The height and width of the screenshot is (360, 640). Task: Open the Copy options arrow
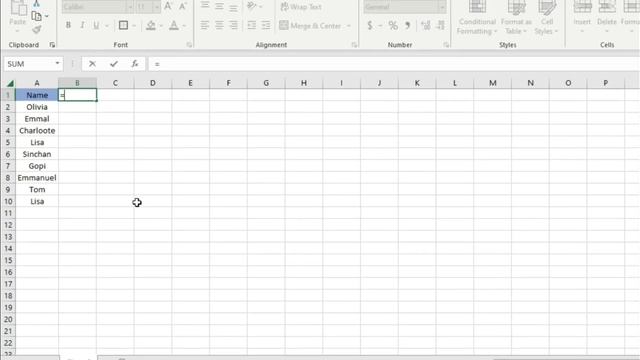click(47, 16)
